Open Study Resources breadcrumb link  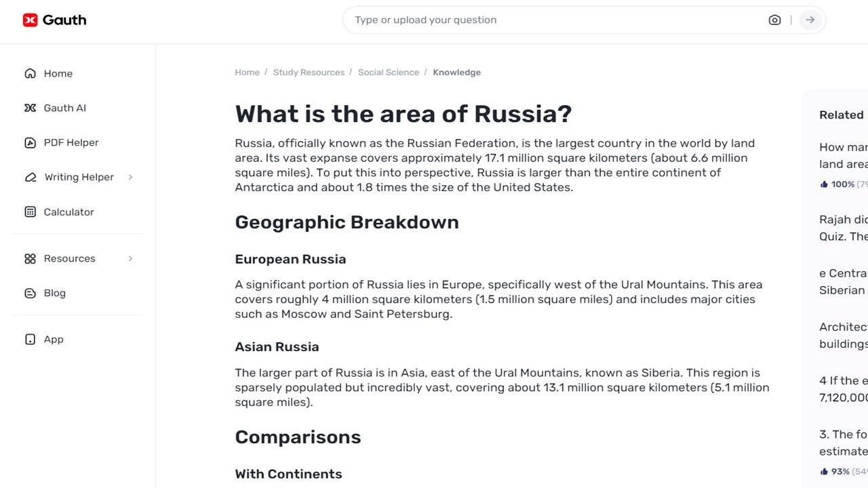coord(309,73)
